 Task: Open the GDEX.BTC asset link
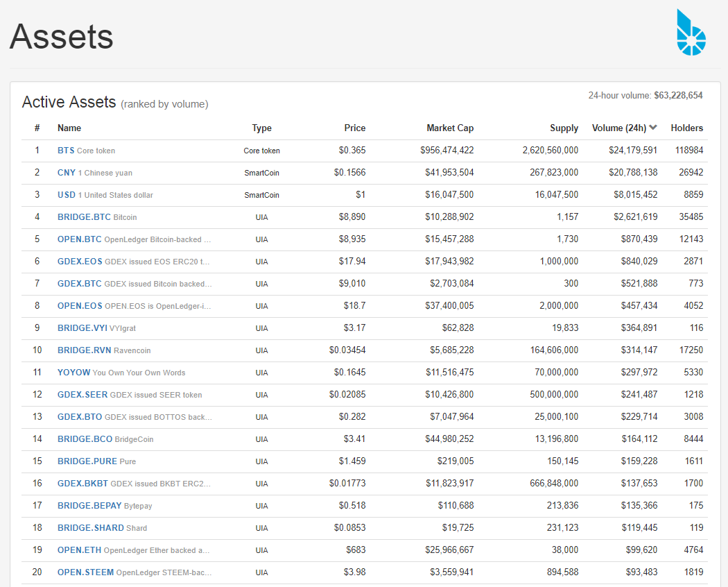[x=80, y=284]
